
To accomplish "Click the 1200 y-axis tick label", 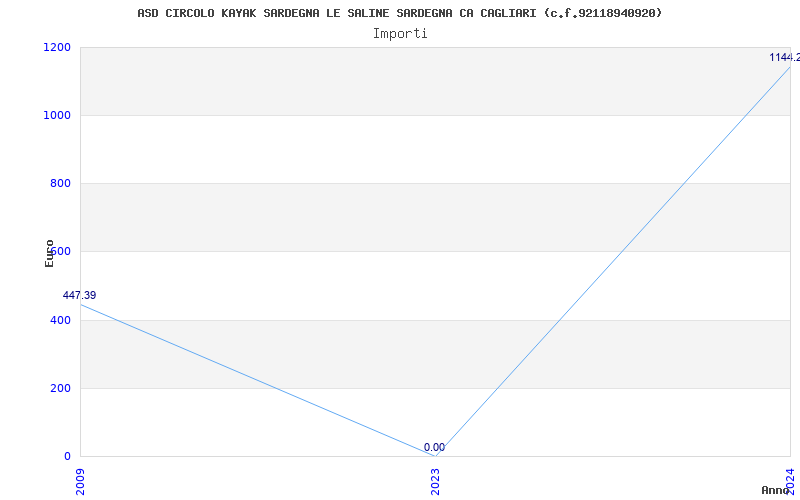I will tap(57, 47).
